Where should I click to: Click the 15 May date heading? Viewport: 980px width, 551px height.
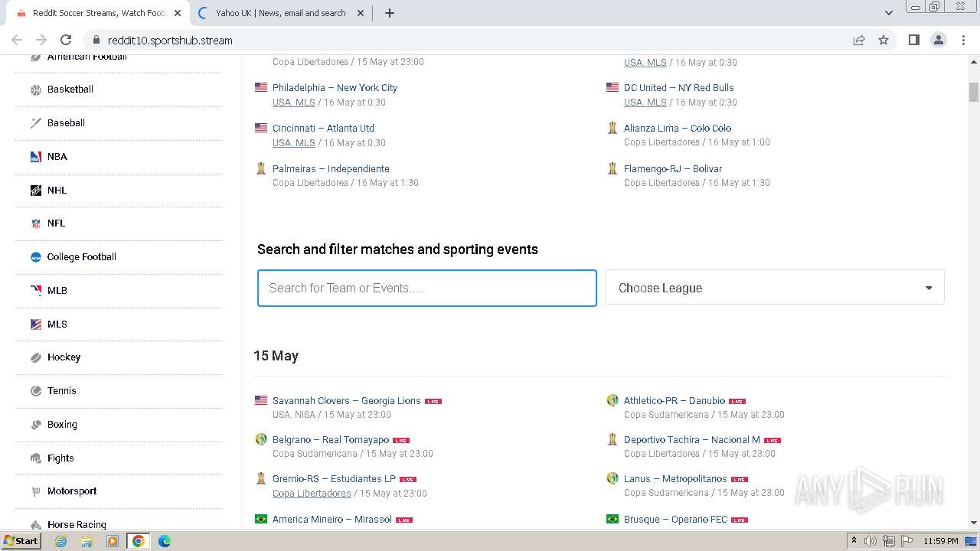pyautogui.click(x=276, y=356)
